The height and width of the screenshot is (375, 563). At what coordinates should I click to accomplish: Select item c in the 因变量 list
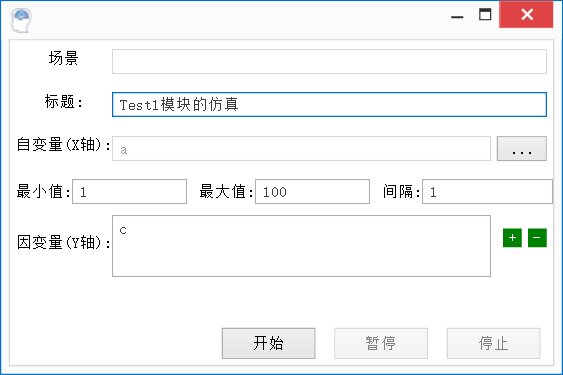coord(123,231)
